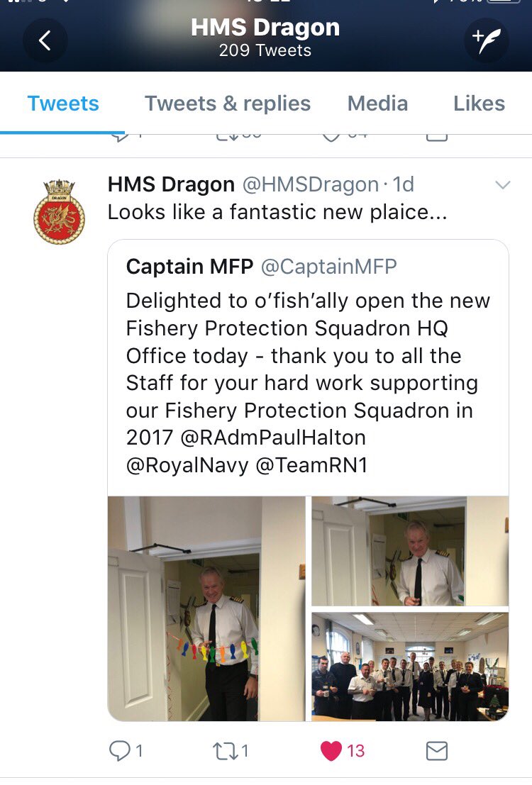Open large photo of officer with fish bunting
The width and height of the screenshot is (532, 785).
(206, 608)
